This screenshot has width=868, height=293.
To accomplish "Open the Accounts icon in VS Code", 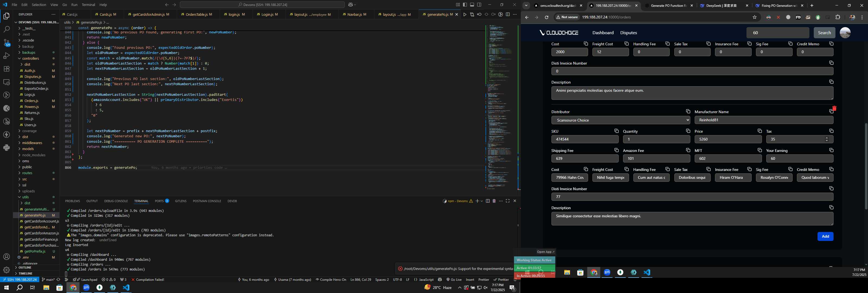I will 7,257.
